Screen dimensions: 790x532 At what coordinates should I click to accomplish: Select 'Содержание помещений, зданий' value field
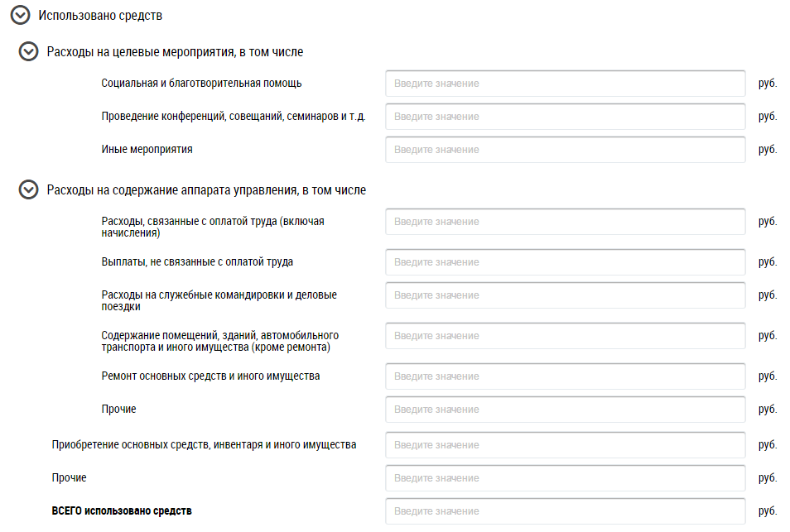pos(566,336)
